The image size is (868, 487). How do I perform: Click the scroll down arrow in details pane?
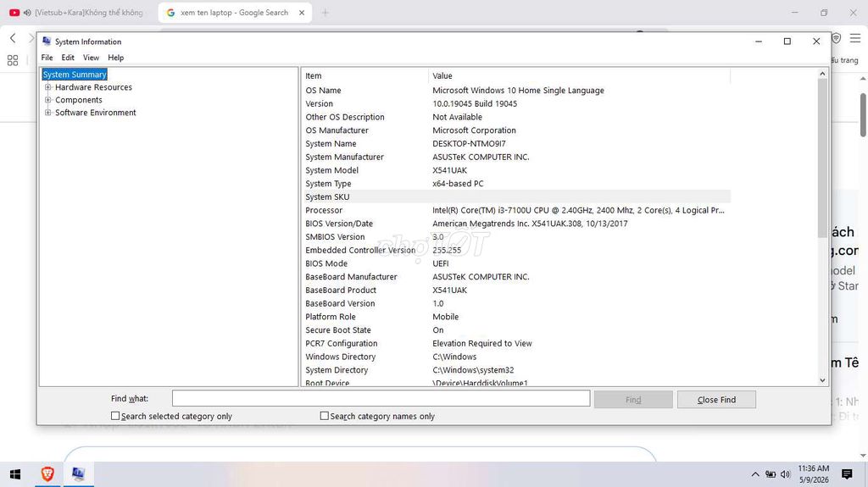click(x=822, y=380)
